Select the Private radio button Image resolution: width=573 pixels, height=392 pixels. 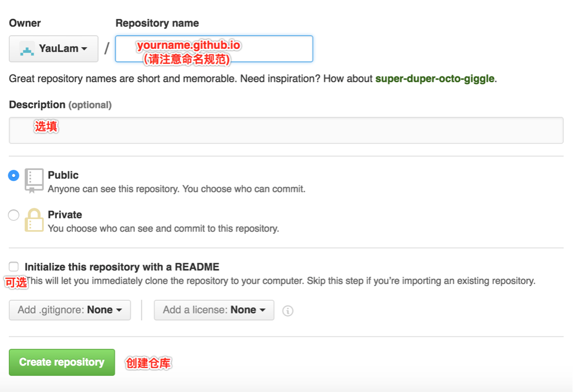[x=14, y=215]
